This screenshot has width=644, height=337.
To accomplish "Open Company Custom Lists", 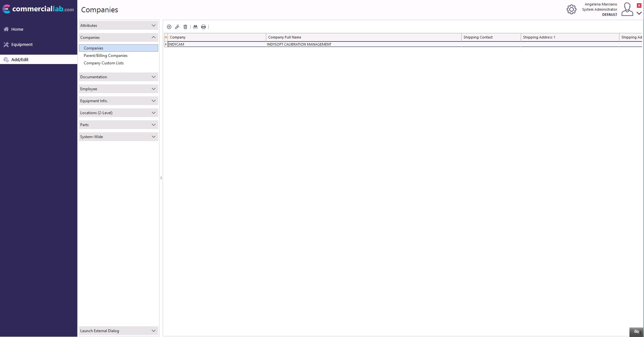I will pyautogui.click(x=104, y=63).
